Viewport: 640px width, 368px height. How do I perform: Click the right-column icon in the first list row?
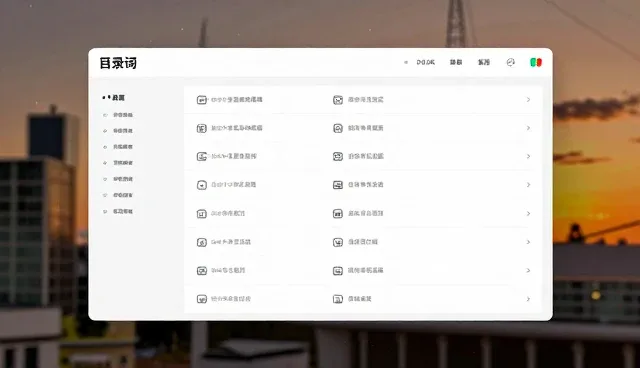pos(338,100)
